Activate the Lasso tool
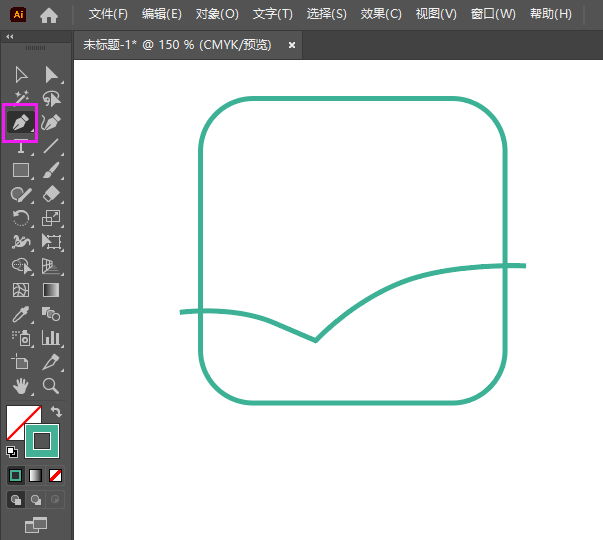 click(51, 98)
